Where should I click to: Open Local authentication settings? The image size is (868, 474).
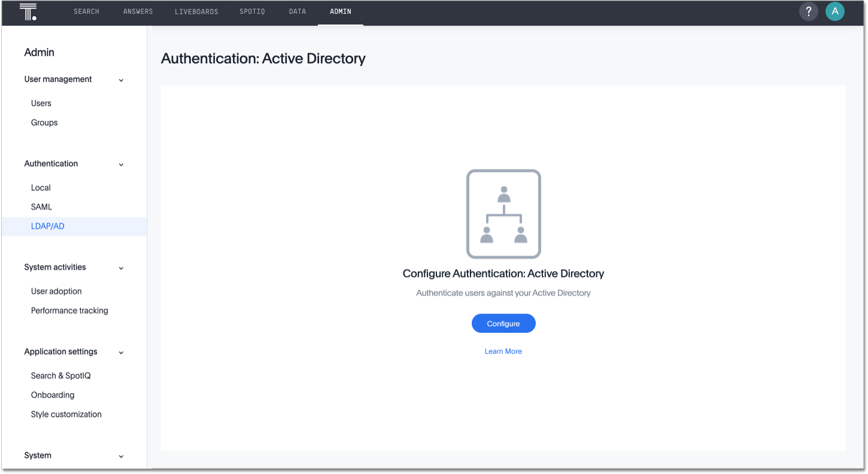click(x=40, y=187)
